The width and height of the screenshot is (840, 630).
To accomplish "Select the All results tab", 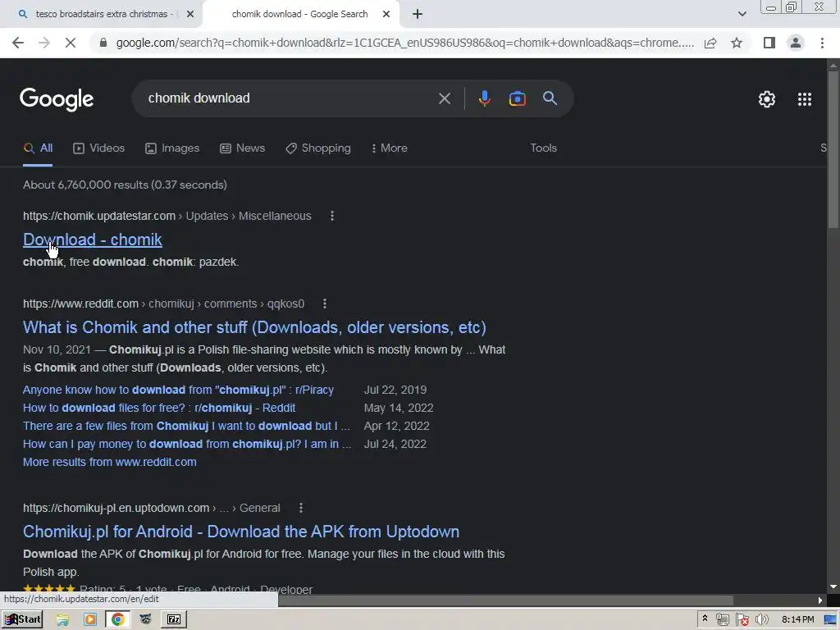I will click(x=38, y=148).
